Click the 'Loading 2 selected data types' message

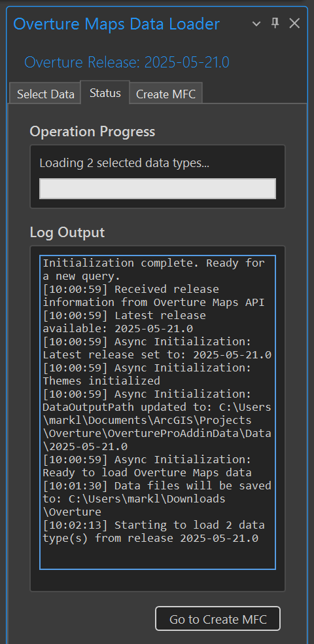(124, 163)
